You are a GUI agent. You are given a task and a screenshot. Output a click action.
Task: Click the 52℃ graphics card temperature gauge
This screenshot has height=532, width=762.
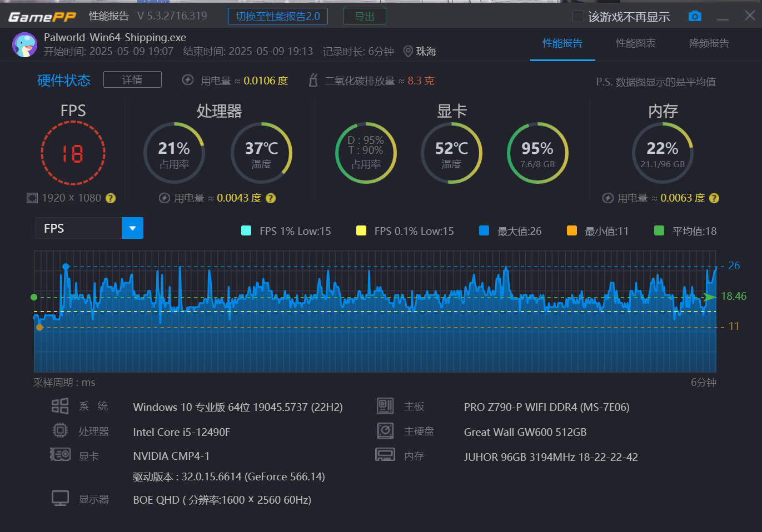tap(451, 153)
